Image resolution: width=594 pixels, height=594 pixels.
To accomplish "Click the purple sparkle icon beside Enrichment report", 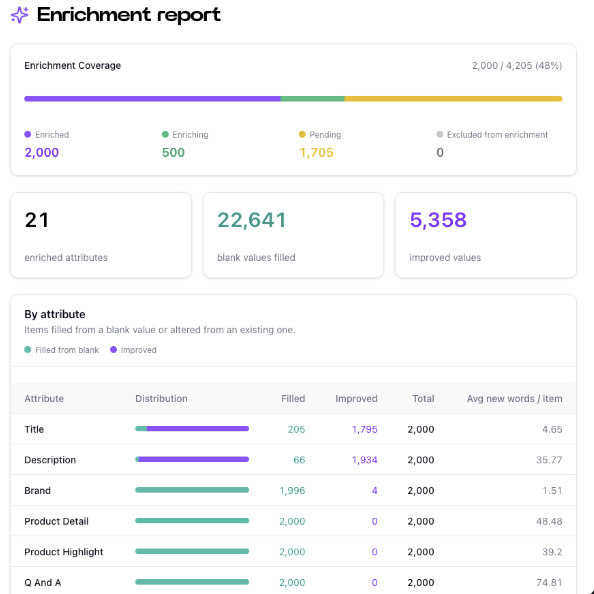I will click(19, 15).
